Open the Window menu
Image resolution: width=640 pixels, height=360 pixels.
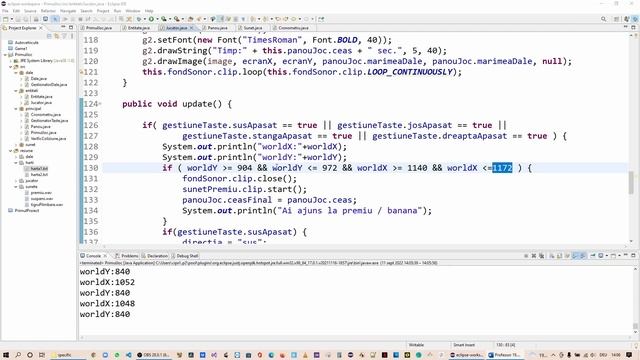coord(133,11)
